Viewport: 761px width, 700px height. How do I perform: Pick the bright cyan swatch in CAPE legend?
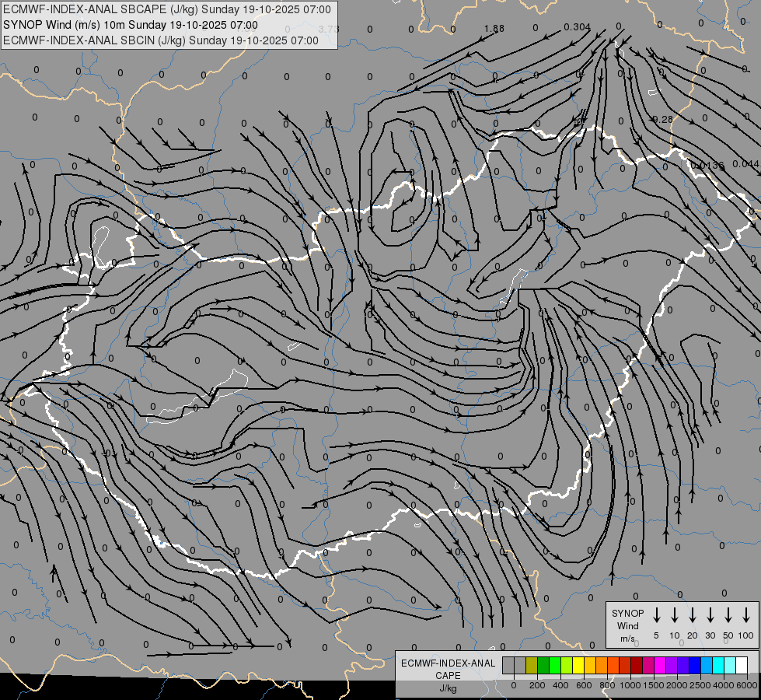[718, 665]
